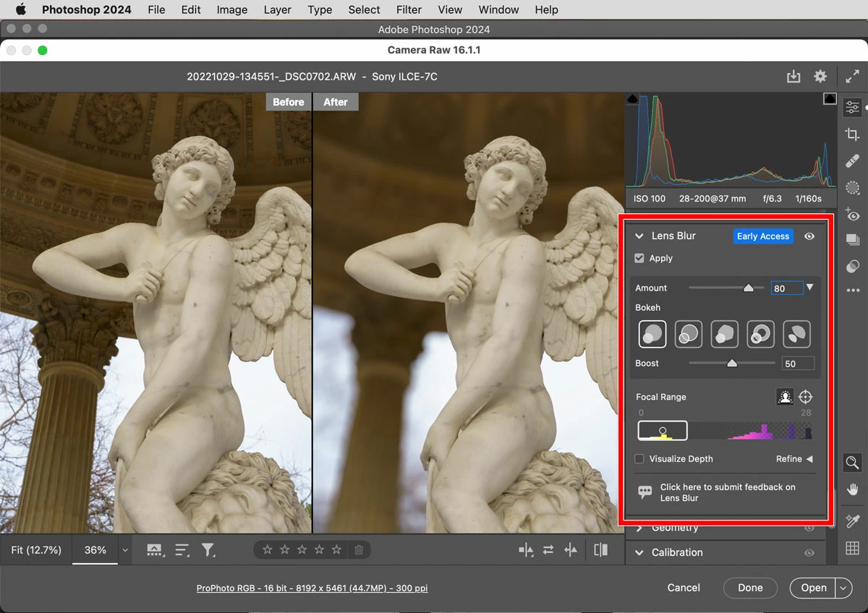
Task: Click the point focus crosshair icon
Action: [x=806, y=397]
